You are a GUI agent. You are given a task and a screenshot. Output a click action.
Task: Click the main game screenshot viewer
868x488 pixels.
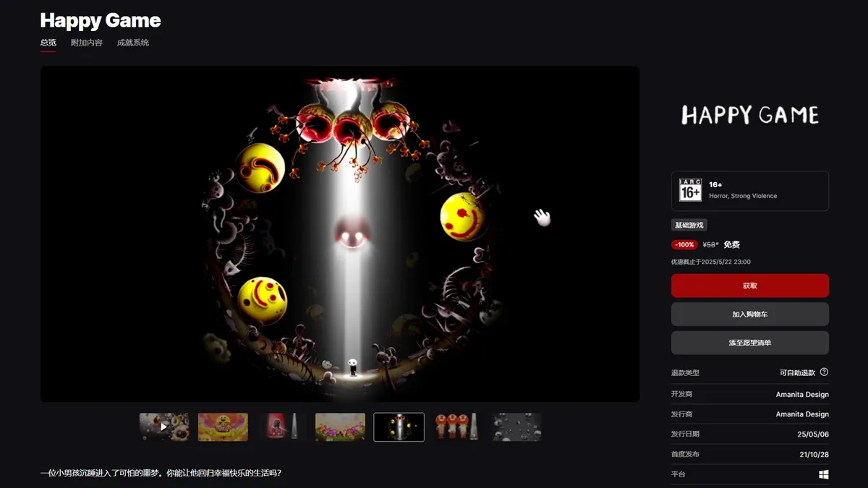coord(340,234)
